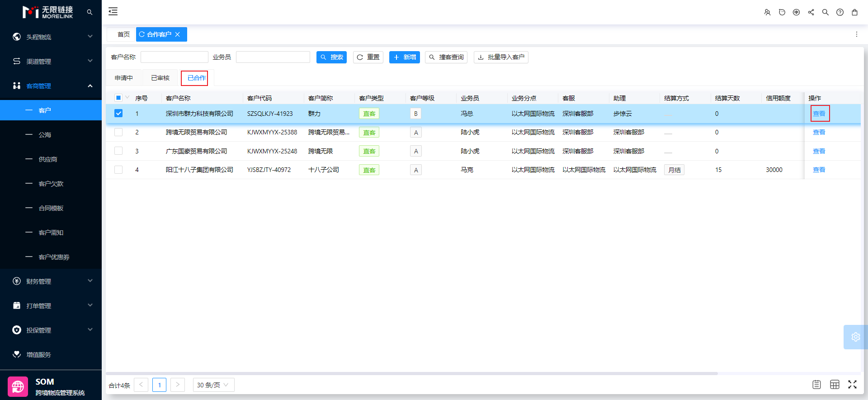Close the 合作客户 tab

(178, 34)
